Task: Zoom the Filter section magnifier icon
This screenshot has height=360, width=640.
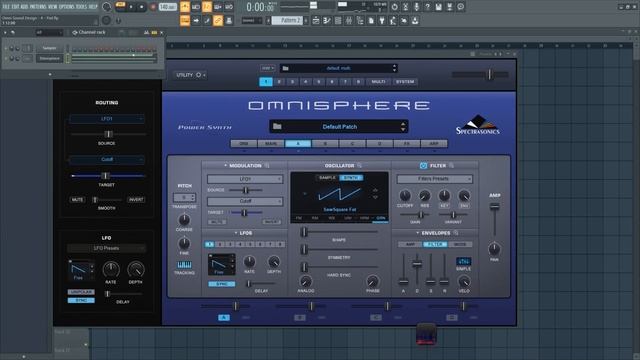Action: click(451, 165)
